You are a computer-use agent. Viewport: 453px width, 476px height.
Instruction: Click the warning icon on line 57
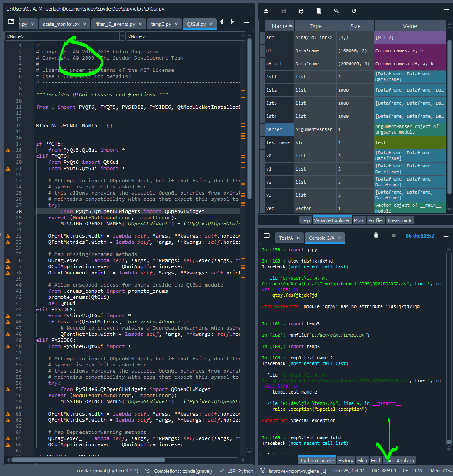[x=8, y=389]
